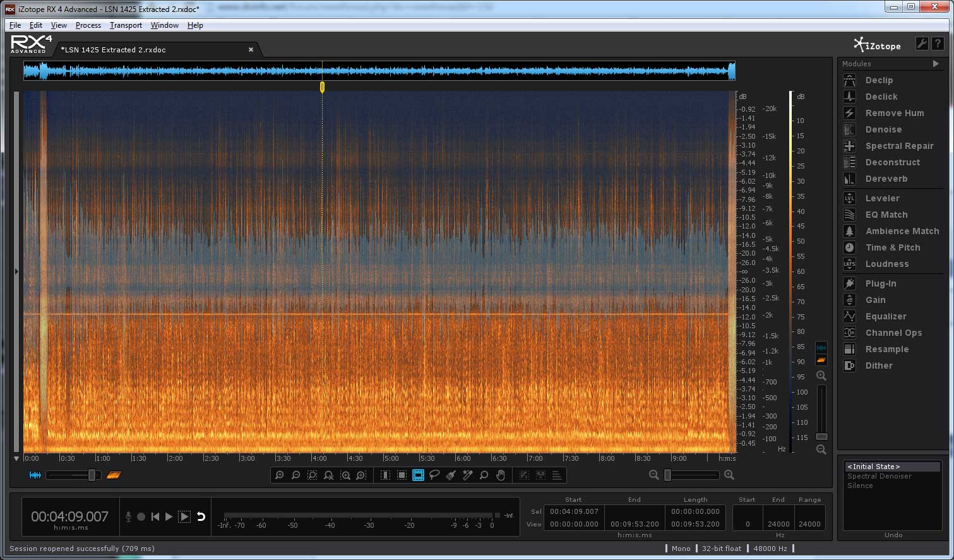Start recording with the record button
Image resolution: width=954 pixels, height=560 pixels.
coord(141,516)
